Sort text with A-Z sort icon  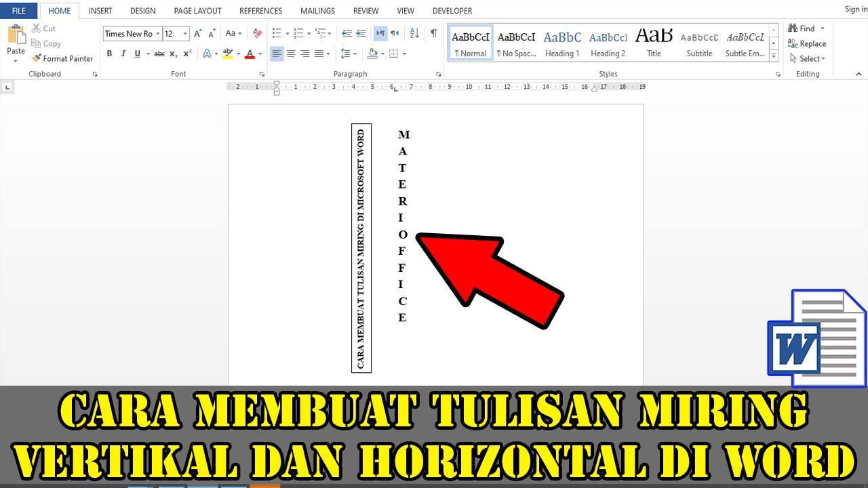(x=415, y=33)
